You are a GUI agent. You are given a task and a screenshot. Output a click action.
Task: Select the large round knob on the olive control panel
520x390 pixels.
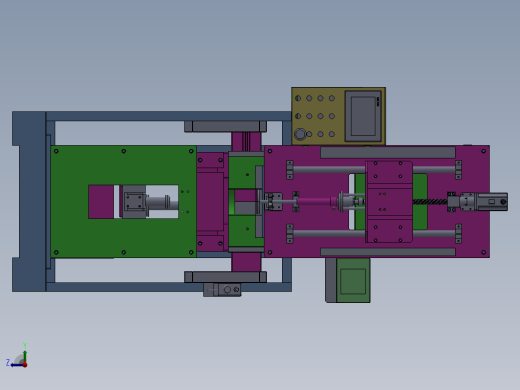tap(300, 134)
